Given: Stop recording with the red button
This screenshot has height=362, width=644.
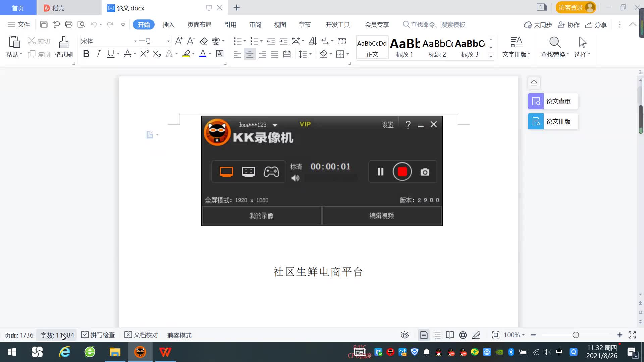Looking at the screenshot, I should pyautogui.click(x=402, y=172).
